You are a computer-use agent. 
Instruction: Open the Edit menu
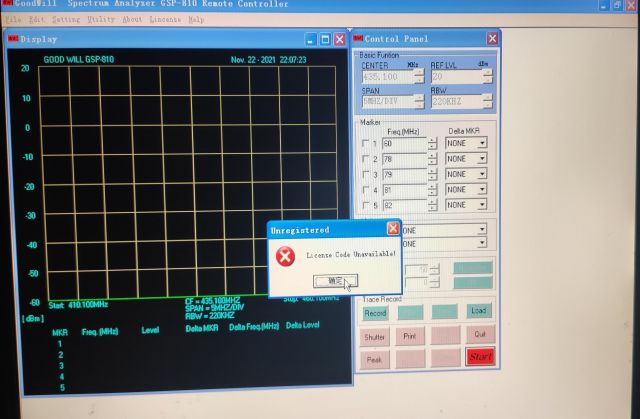[36, 19]
